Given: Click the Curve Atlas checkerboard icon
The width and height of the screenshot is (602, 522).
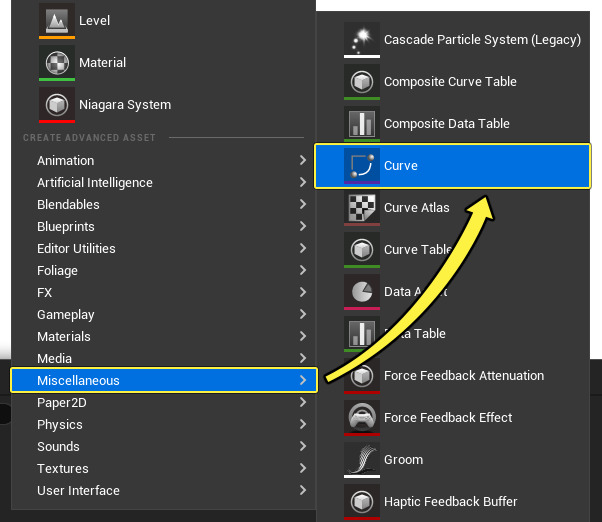Looking at the screenshot, I should 362,208.
